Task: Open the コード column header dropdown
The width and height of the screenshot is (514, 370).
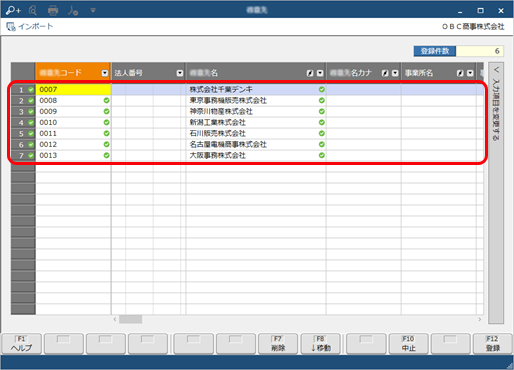Action: tap(105, 73)
